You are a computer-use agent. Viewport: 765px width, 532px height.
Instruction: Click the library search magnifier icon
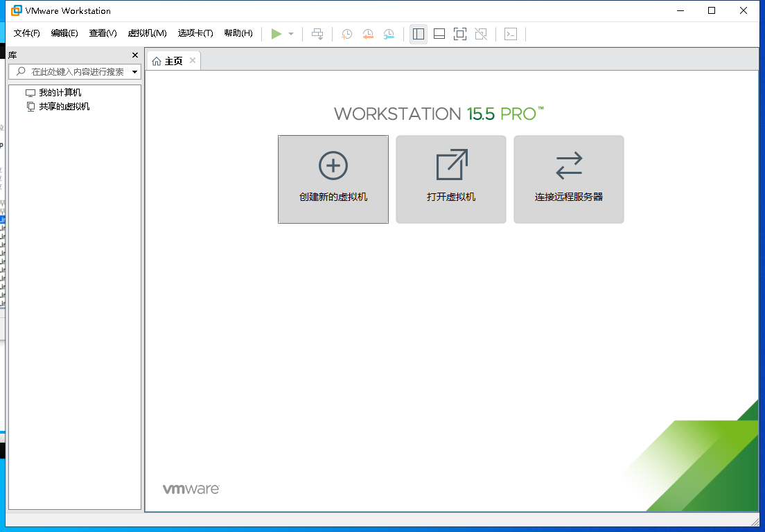(x=21, y=71)
